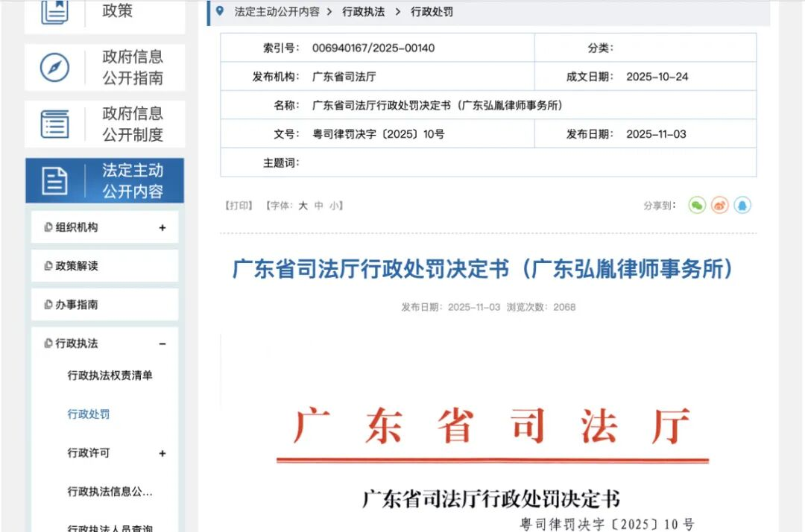805x532 pixels.
Task: Share the article to QQ
Action: 742,205
